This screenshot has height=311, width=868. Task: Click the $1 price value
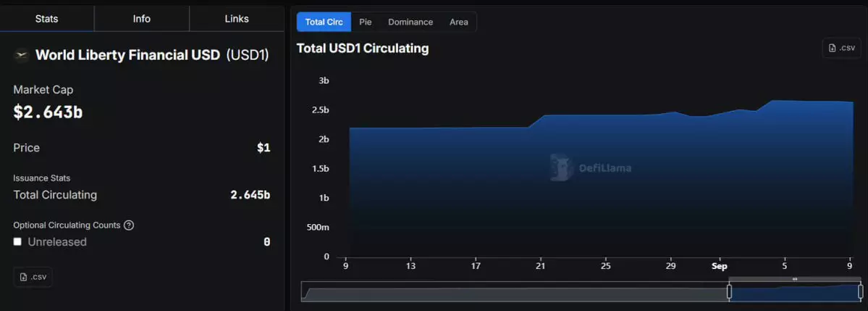[x=264, y=148]
